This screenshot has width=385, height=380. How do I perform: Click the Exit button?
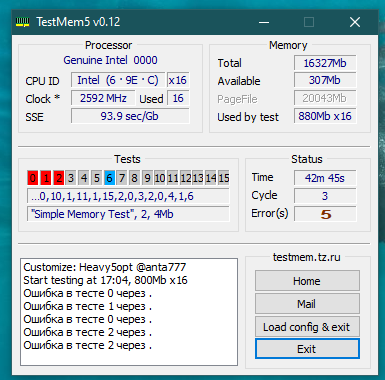(x=307, y=349)
